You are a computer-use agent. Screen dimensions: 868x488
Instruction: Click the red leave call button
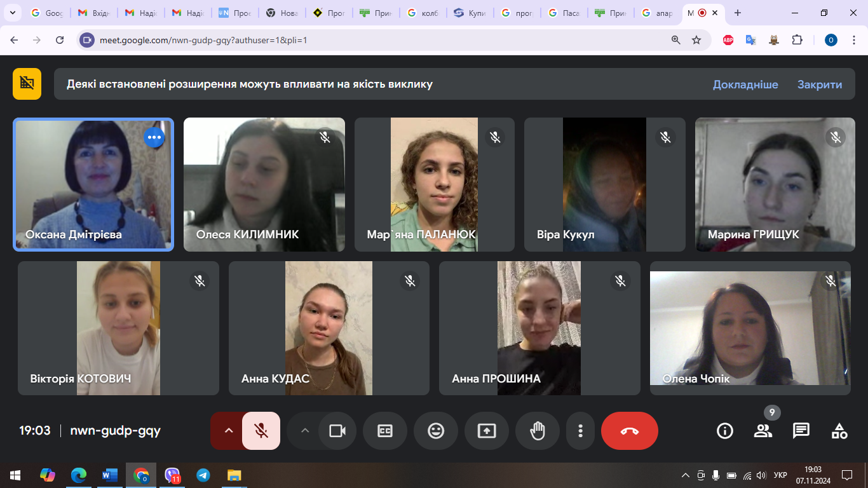pyautogui.click(x=629, y=431)
